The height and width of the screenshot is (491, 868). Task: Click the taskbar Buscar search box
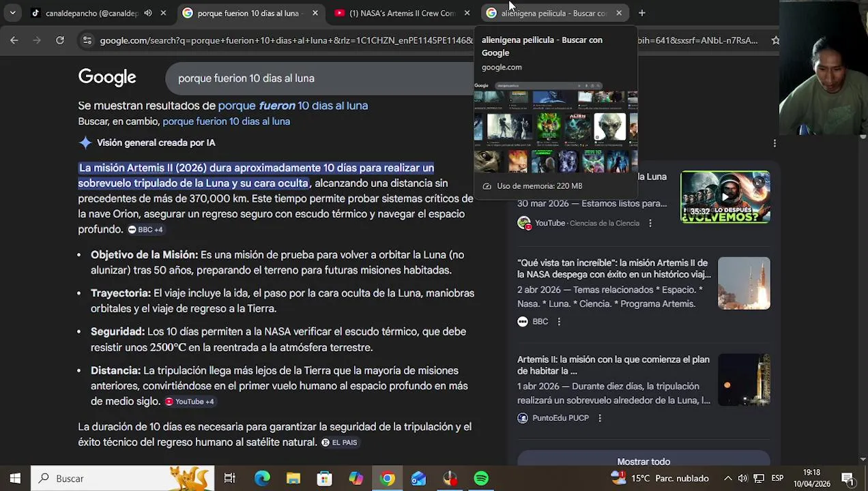[123, 478]
